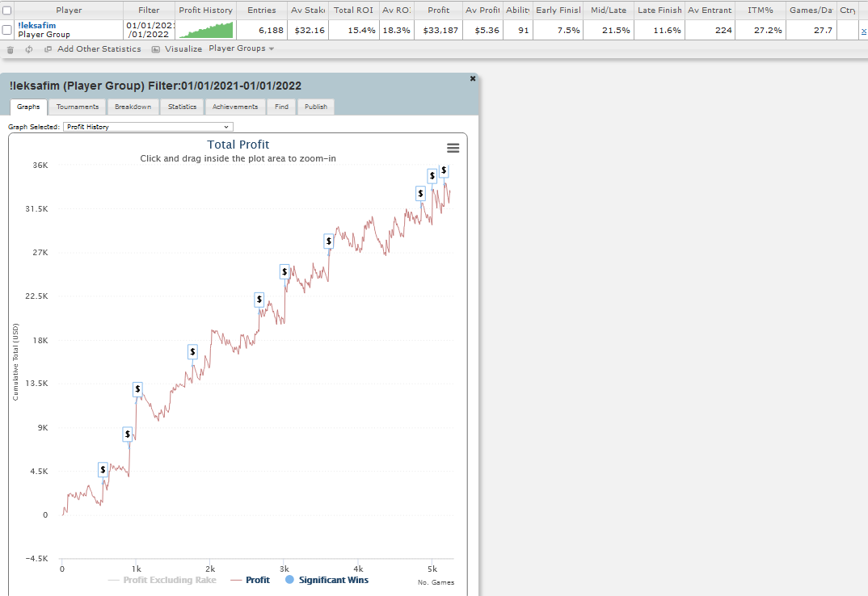Close the !leksafim player group panel

pos(473,78)
